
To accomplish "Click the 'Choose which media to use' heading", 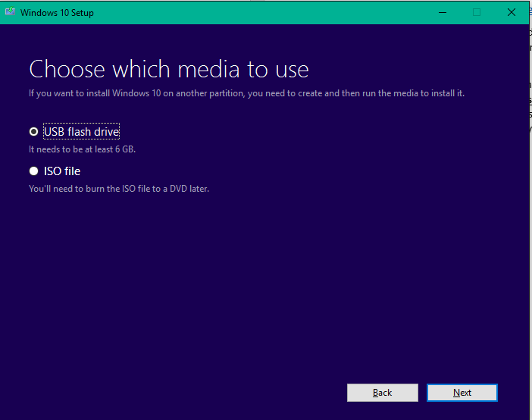I will point(169,69).
